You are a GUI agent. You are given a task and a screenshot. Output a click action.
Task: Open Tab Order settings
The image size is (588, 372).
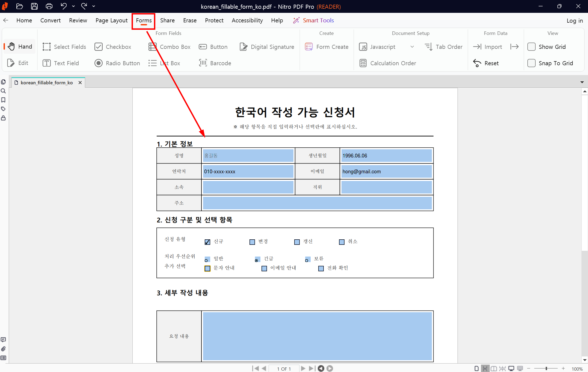coord(444,47)
